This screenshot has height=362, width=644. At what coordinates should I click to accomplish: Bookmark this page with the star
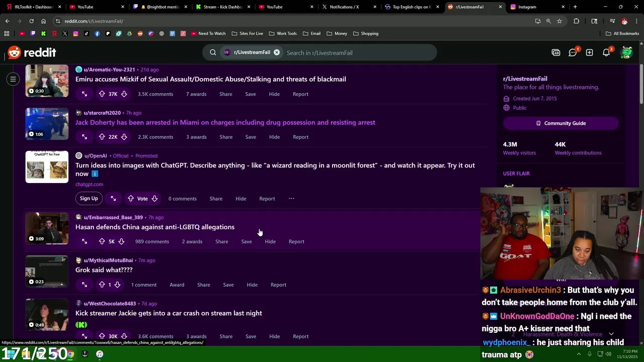click(x=559, y=21)
